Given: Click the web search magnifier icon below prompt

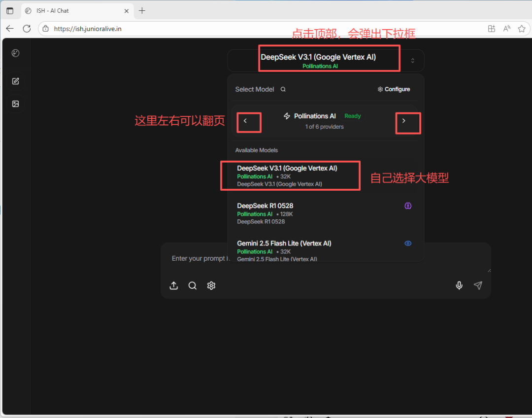Looking at the screenshot, I should 193,285.
